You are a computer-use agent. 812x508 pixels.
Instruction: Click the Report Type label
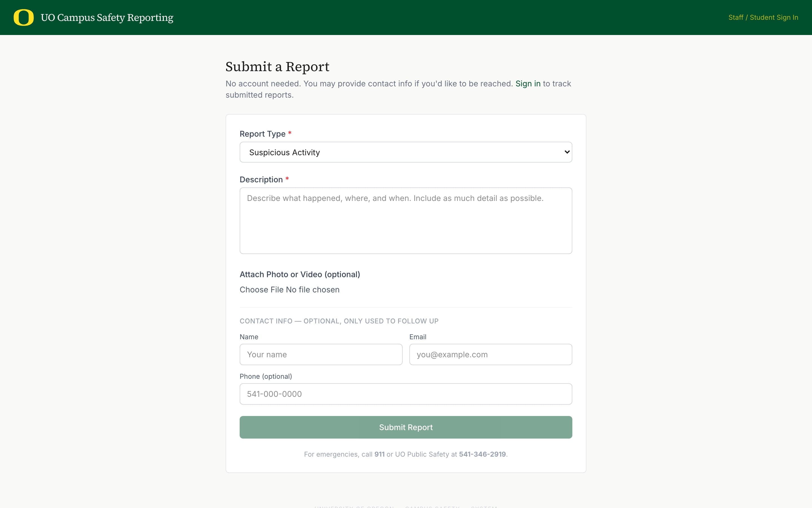click(262, 134)
